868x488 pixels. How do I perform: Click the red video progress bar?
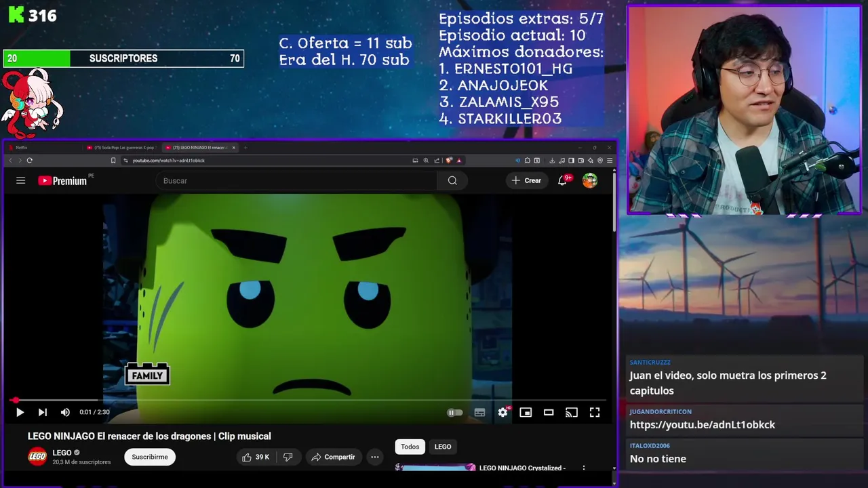point(309,400)
